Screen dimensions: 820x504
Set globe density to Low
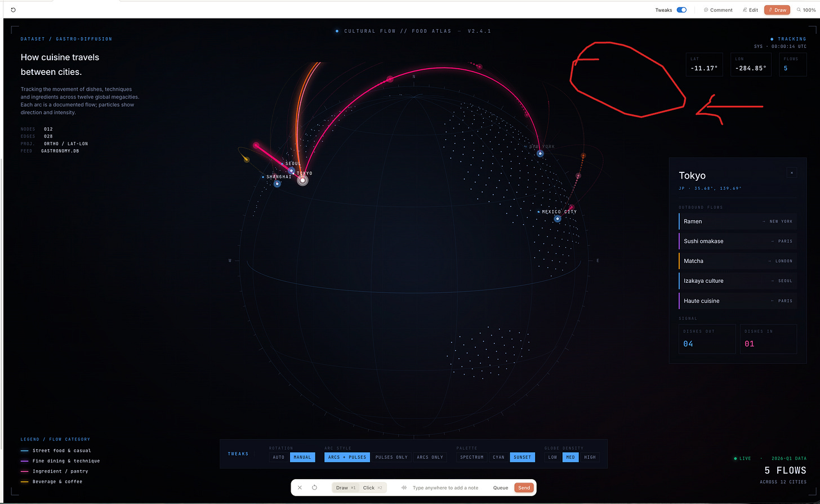[552, 457]
